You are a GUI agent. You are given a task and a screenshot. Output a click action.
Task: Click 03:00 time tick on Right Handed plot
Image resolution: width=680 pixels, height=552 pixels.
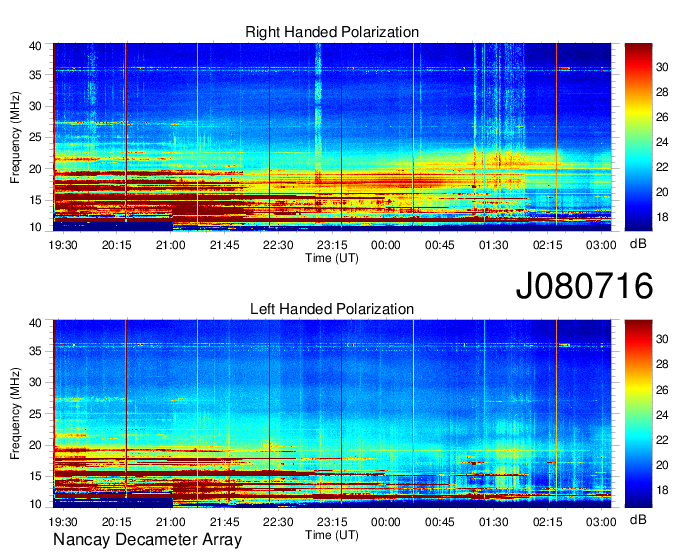click(x=601, y=245)
